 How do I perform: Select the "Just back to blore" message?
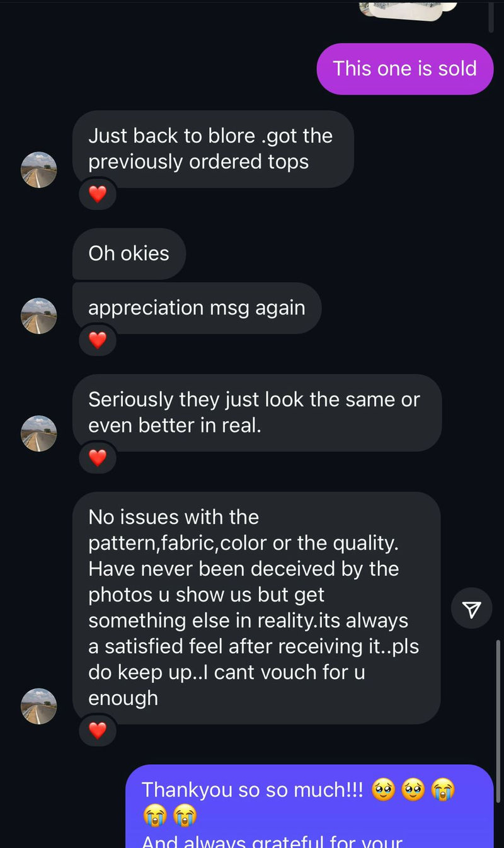pyautogui.click(x=212, y=149)
